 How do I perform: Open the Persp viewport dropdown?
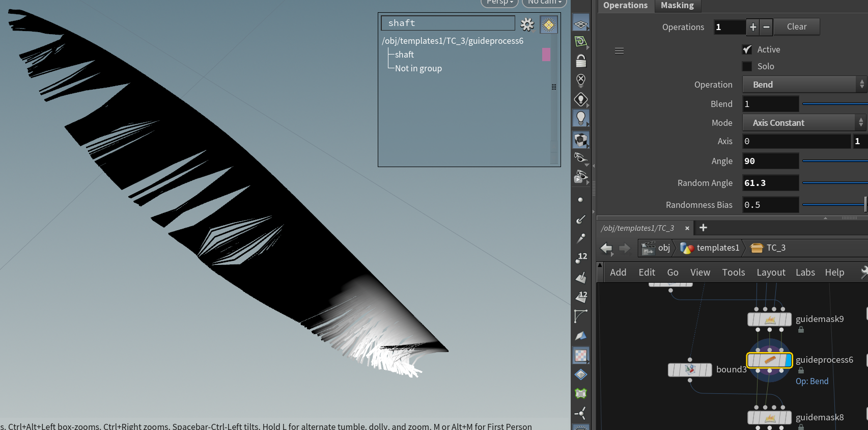click(499, 3)
